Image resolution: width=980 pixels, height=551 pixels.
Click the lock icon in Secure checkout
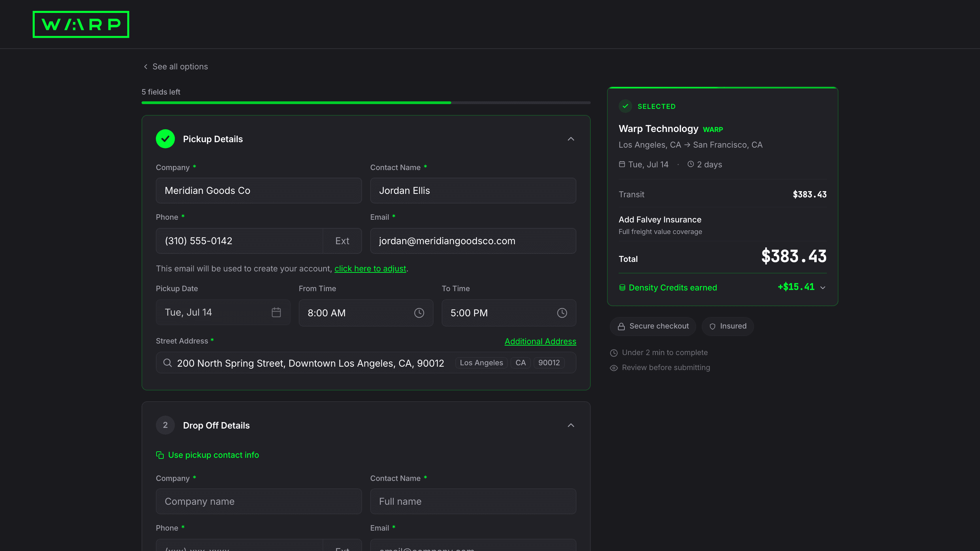coord(621,326)
